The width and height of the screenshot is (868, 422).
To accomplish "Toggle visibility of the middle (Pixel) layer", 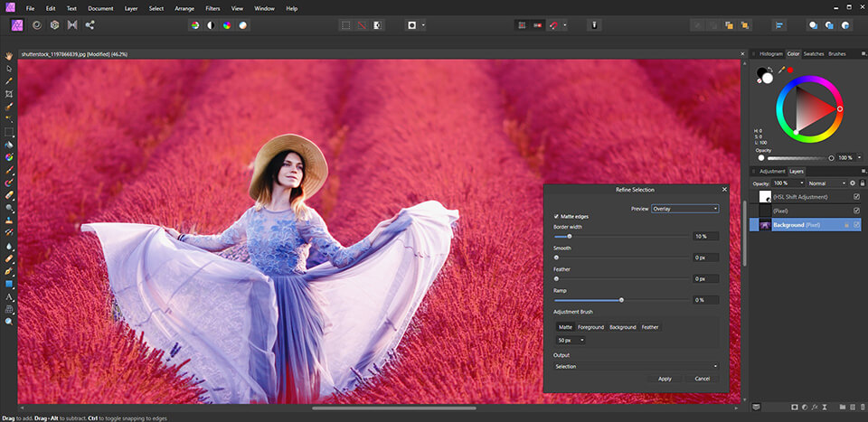I will [x=857, y=211].
